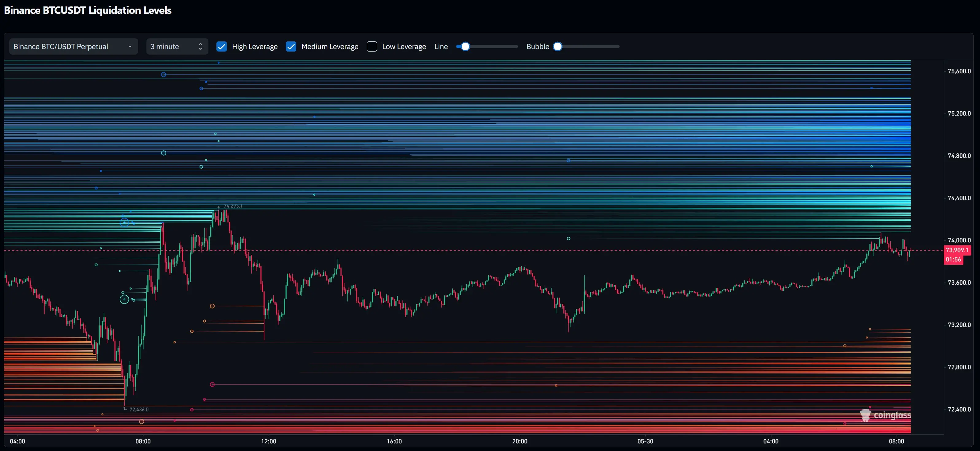Click the 75,200.0 price axis label
Viewport: 980px width, 451px height.
pos(959,113)
